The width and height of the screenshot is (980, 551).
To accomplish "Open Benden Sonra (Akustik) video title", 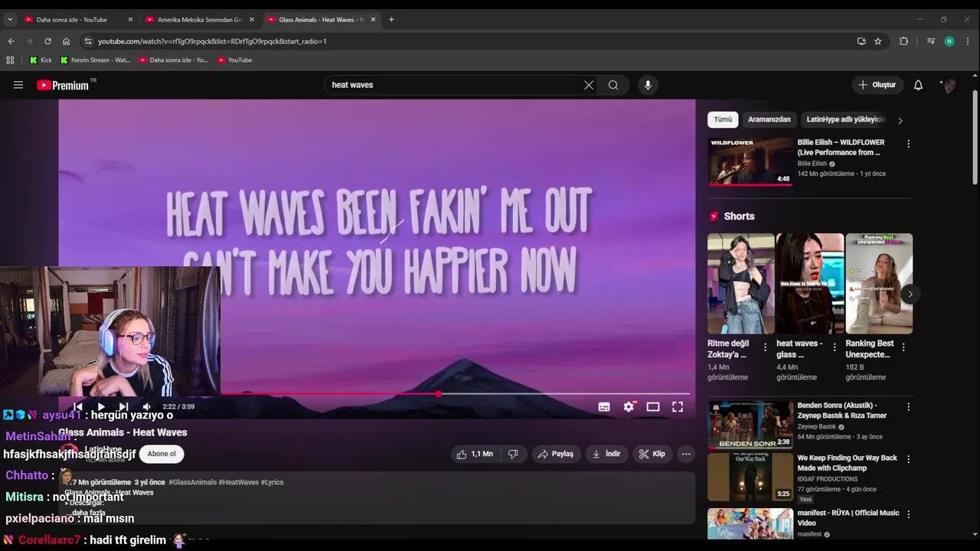I will 842,410.
